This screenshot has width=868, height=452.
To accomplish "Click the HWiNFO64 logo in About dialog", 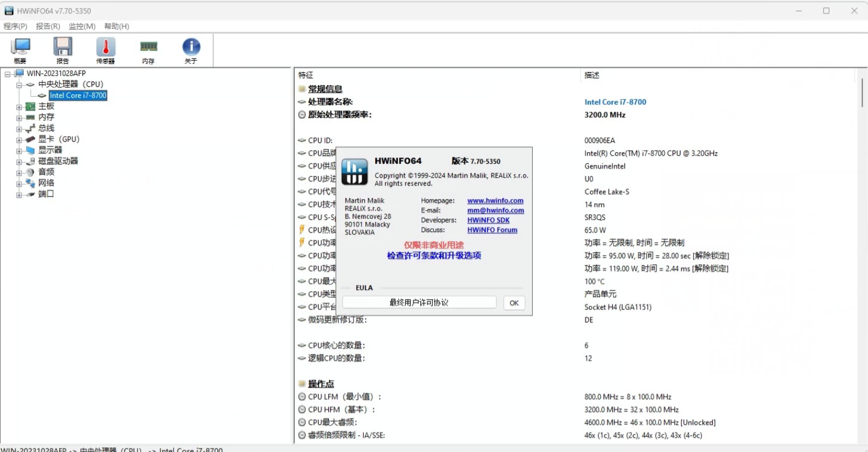I will click(355, 171).
